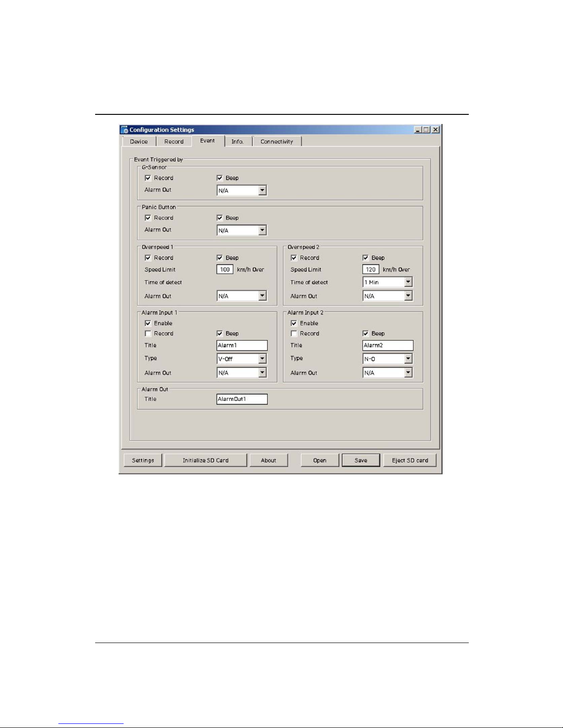The width and height of the screenshot is (563, 728).
Task: Minimize the Configuration Settings window
Action: coord(418,130)
